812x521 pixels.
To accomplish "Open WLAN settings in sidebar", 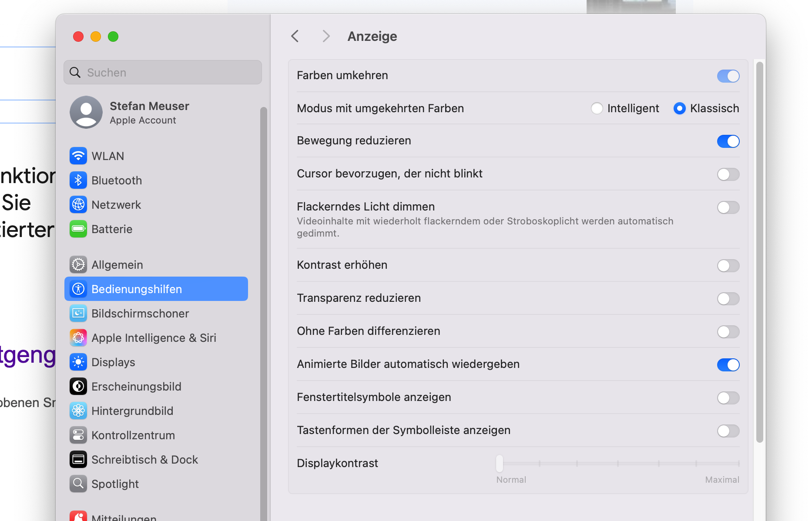I will click(x=156, y=156).
